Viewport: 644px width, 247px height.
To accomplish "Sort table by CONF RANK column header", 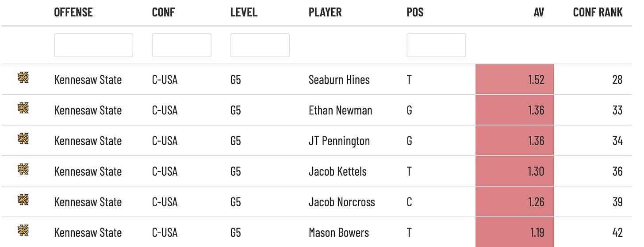I will point(598,12).
